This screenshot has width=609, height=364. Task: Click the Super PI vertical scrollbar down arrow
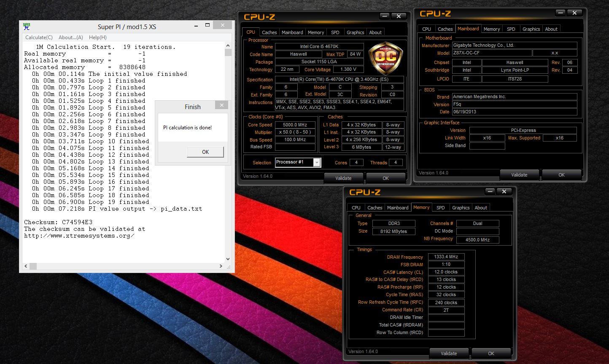pos(228,259)
